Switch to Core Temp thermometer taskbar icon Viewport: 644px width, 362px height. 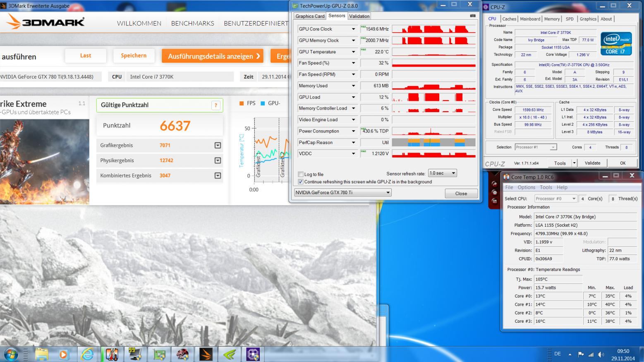111,355
